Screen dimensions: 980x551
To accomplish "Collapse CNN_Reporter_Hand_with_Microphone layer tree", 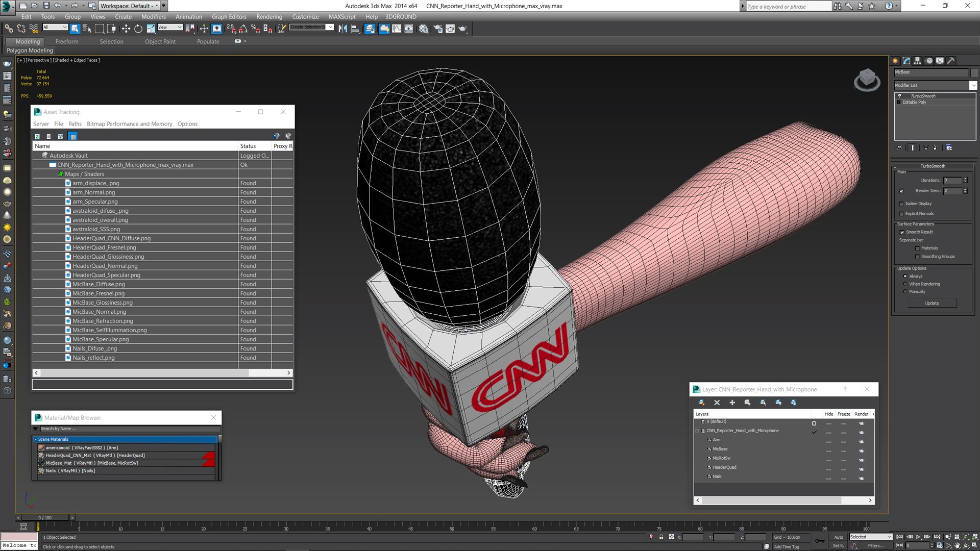I will [697, 431].
